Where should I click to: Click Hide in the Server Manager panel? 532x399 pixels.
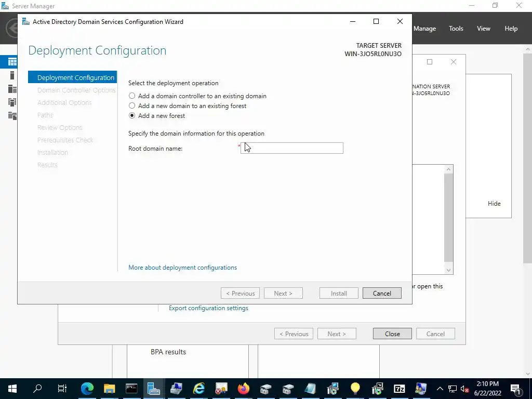click(494, 204)
